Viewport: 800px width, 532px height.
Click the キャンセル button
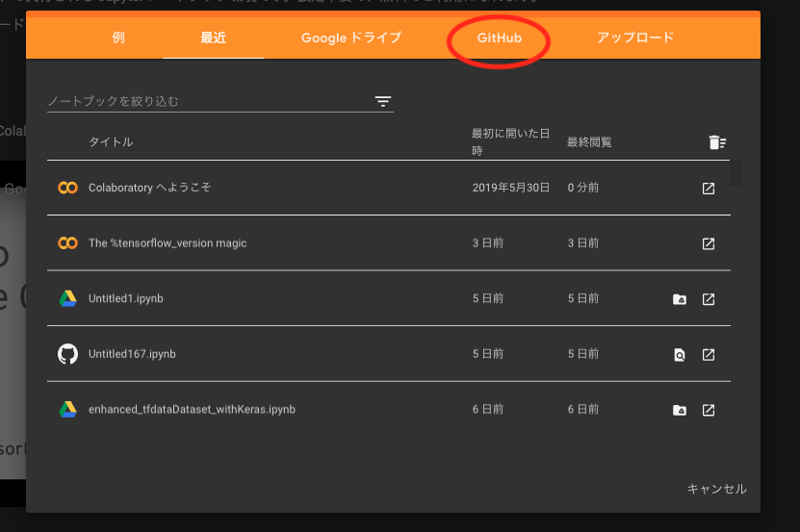pos(717,489)
